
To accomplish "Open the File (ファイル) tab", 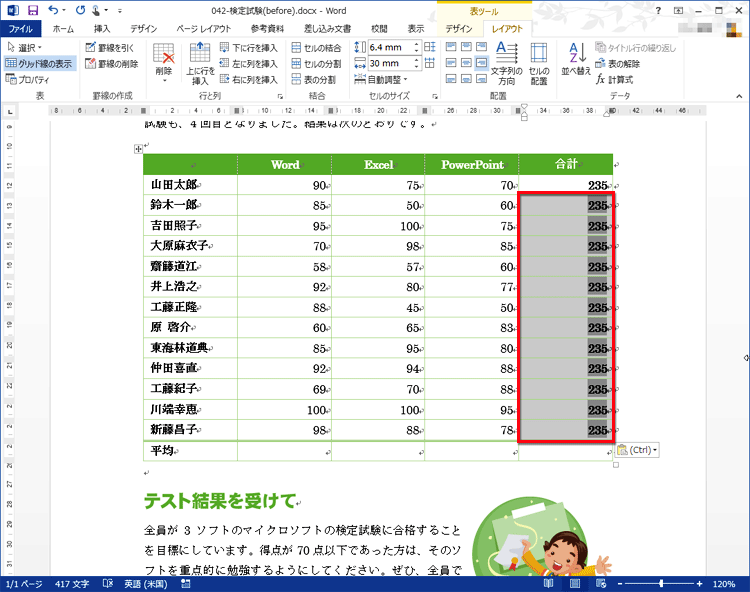I will click(21, 29).
